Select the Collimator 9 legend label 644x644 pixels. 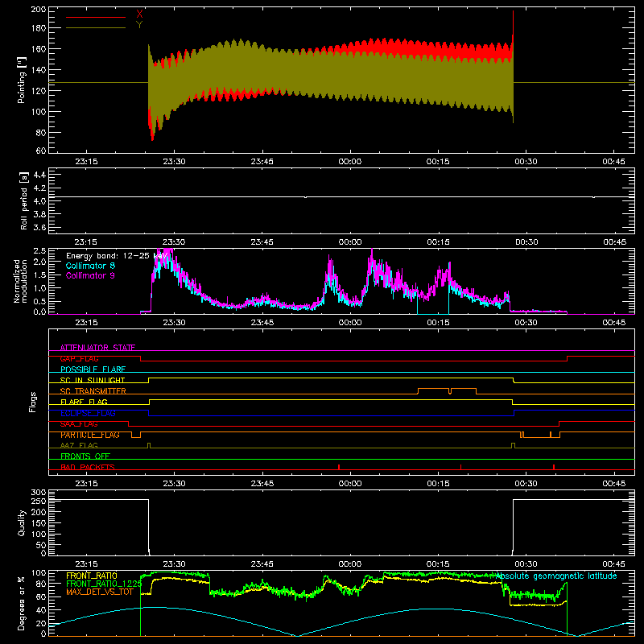(90, 275)
